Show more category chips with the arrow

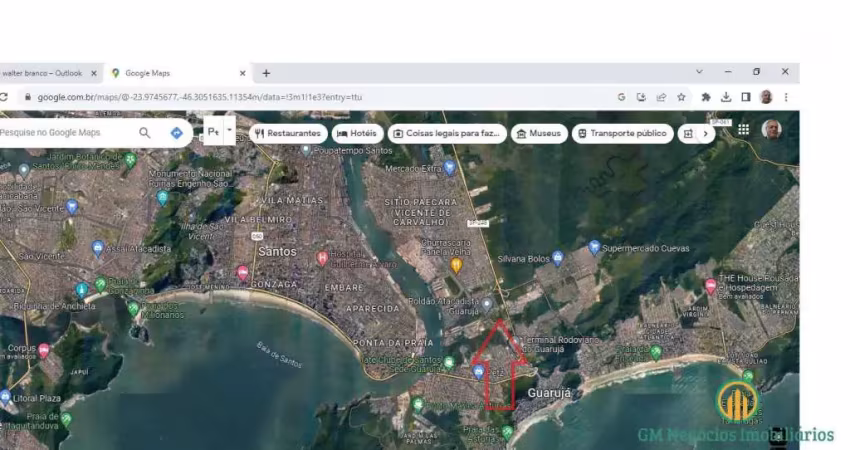[705, 133]
